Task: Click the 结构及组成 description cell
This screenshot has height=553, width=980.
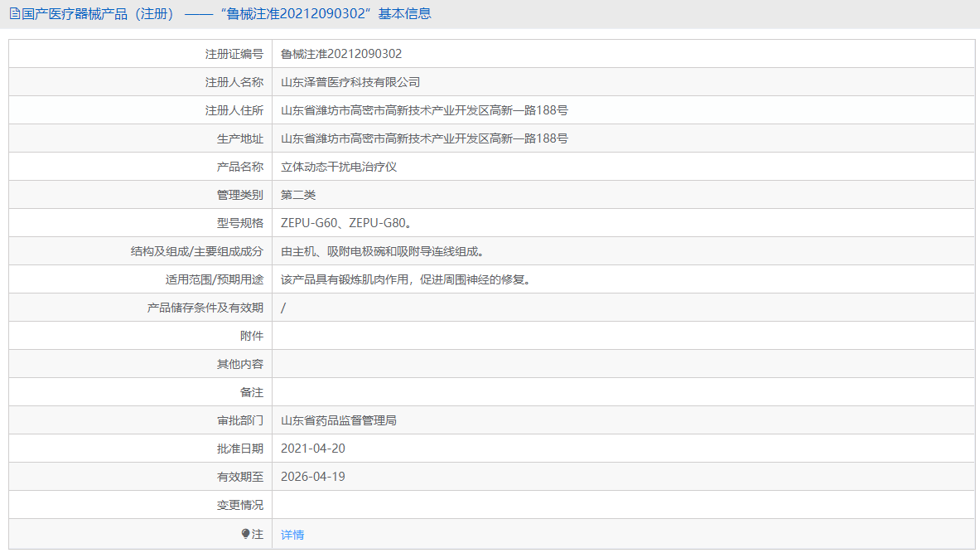Action: (380, 250)
